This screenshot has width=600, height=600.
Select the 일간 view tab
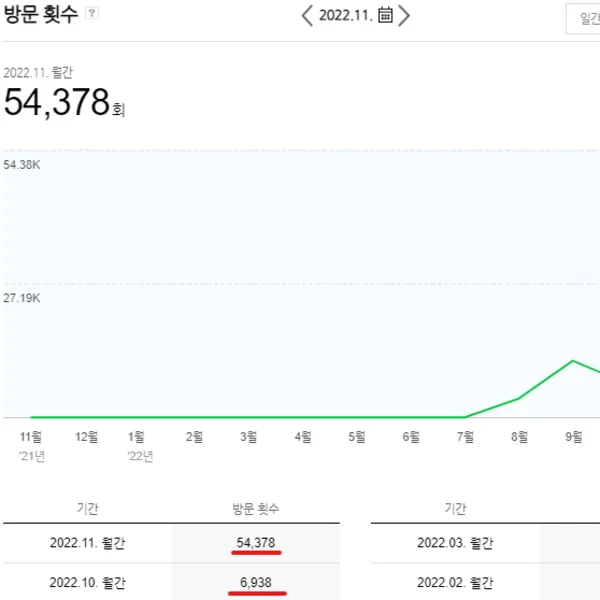[587, 18]
